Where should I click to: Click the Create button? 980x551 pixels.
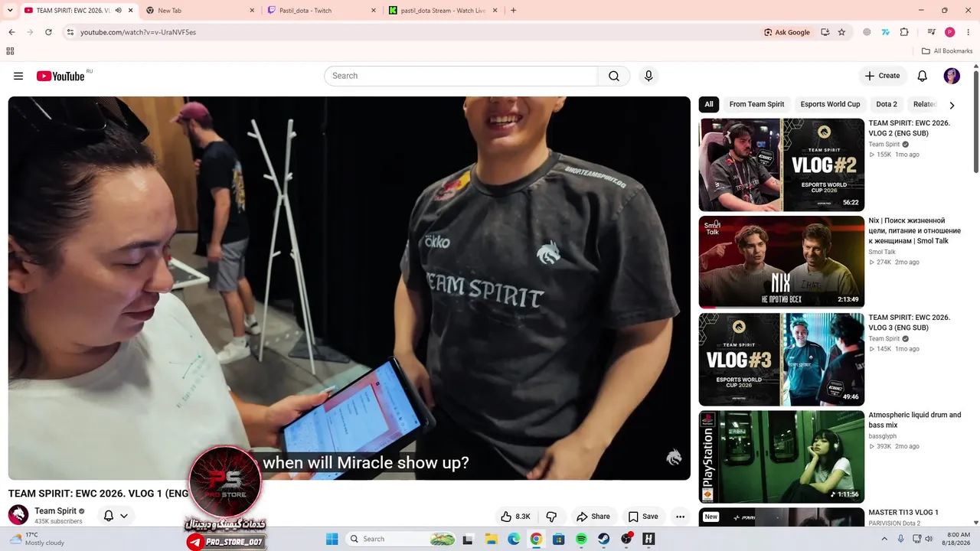click(x=882, y=76)
